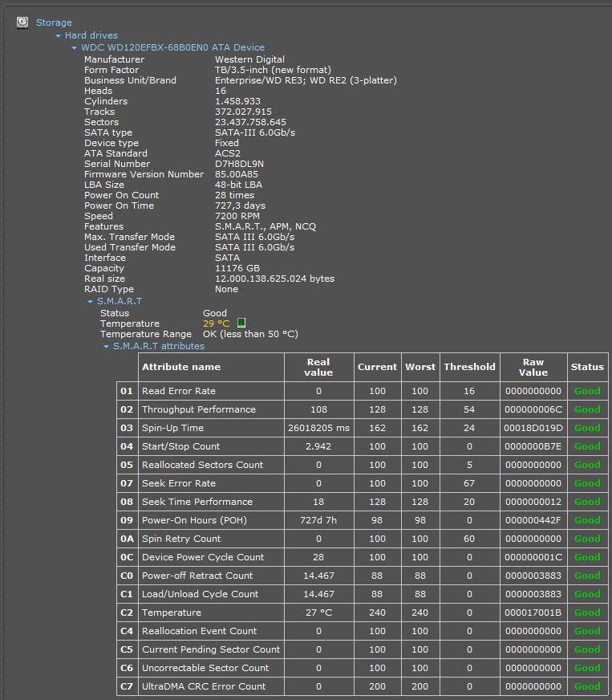Click the yellow 29 °C temperature value

point(216,324)
